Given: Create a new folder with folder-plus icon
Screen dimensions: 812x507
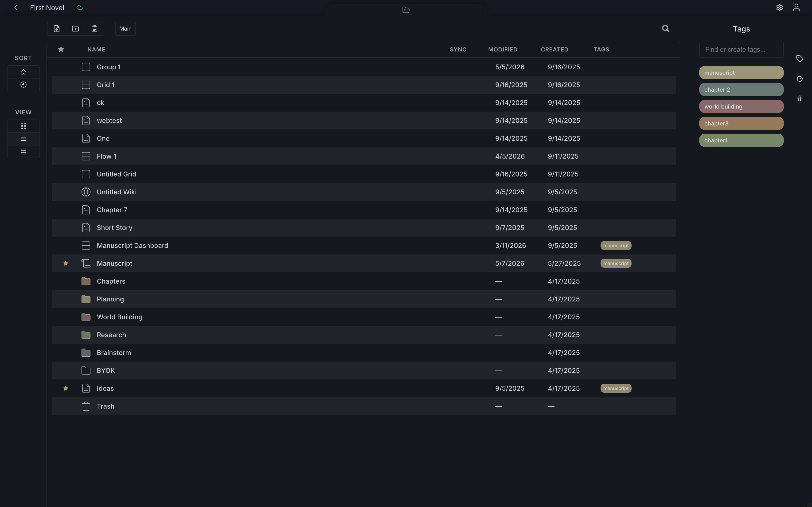Looking at the screenshot, I should coord(75,28).
